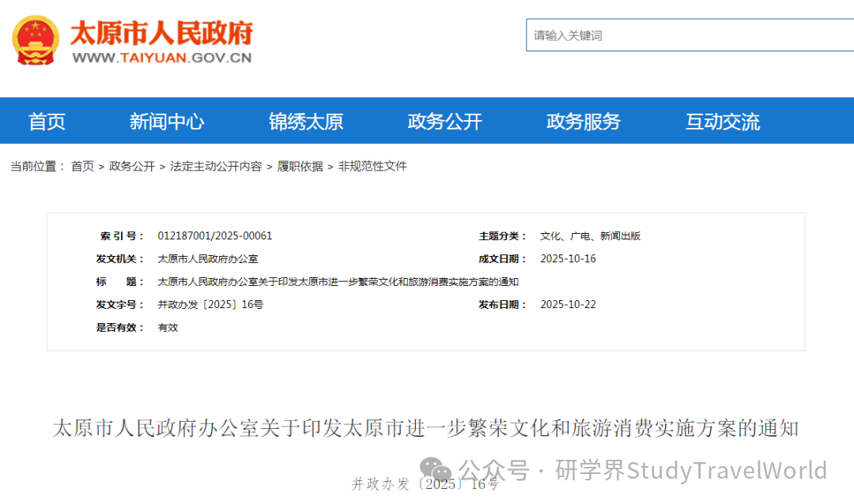Click the large notice heading about 文化和旅游消费

(x=427, y=428)
